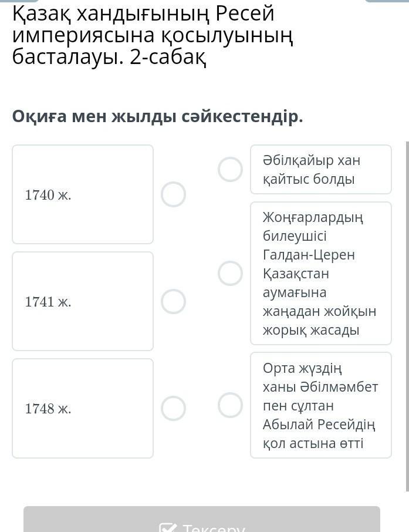The width and height of the screenshot is (409, 532).
Task: Choose the Әбілқайыр хан қайтыс болды card
Action: pos(320,169)
